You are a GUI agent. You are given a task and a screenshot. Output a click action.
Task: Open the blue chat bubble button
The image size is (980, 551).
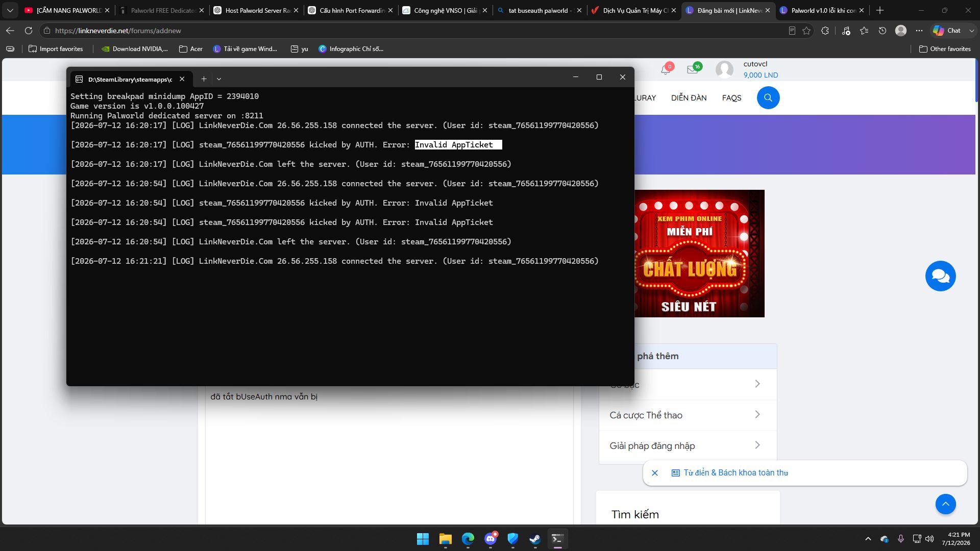coord(940,276)
